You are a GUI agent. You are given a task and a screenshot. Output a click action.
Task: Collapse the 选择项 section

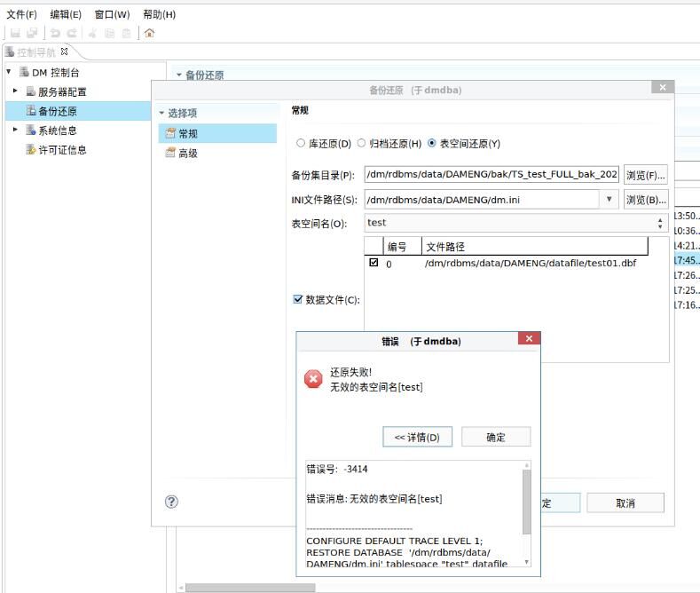pyautogui.click(x=161, y=113)
